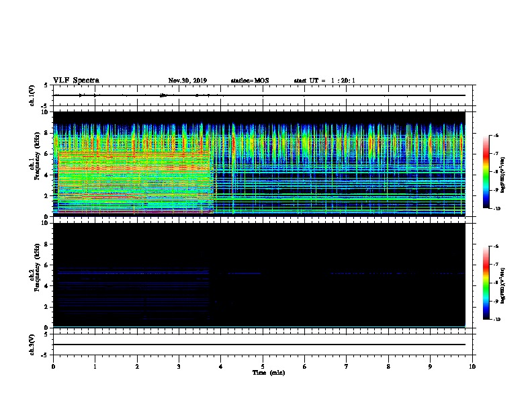Click the '-10' label on the ch.2 colorbar

tap(496, 320)
